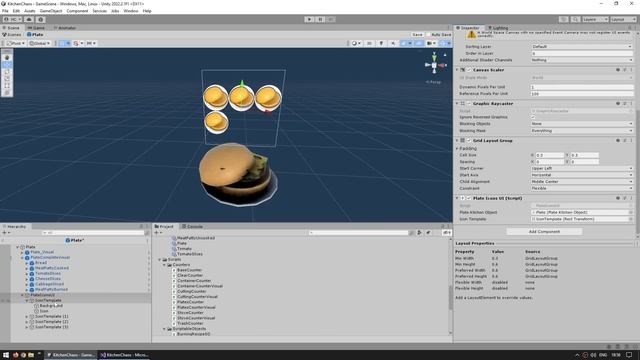
Task: Open the Layers dropdown
Action: [595, 19]
